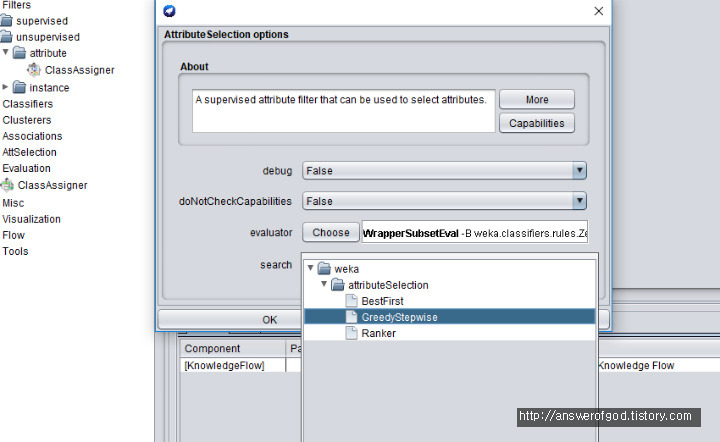
Task: Open the Clusterers category
Action: point(27,120)
